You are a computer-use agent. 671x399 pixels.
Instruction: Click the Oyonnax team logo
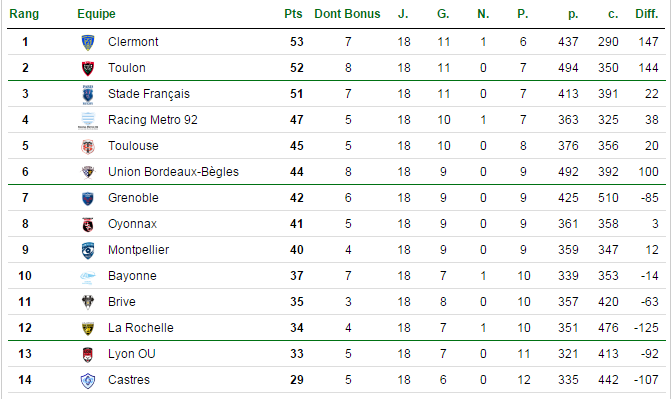[88, 224]
